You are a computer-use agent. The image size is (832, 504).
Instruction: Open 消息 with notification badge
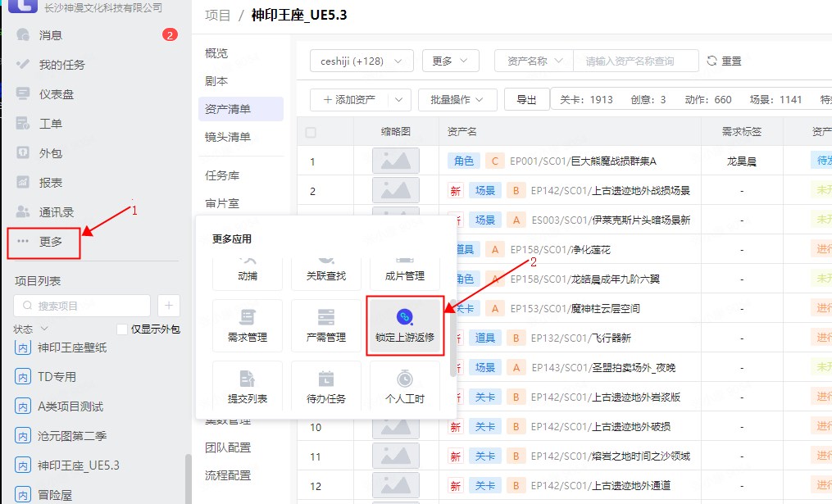[51, 35]
